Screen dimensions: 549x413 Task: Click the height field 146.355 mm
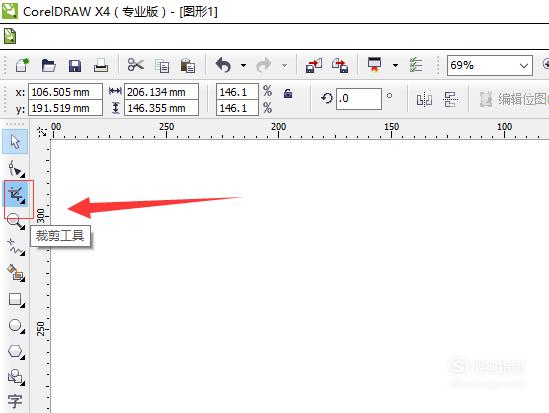[161, 108]
